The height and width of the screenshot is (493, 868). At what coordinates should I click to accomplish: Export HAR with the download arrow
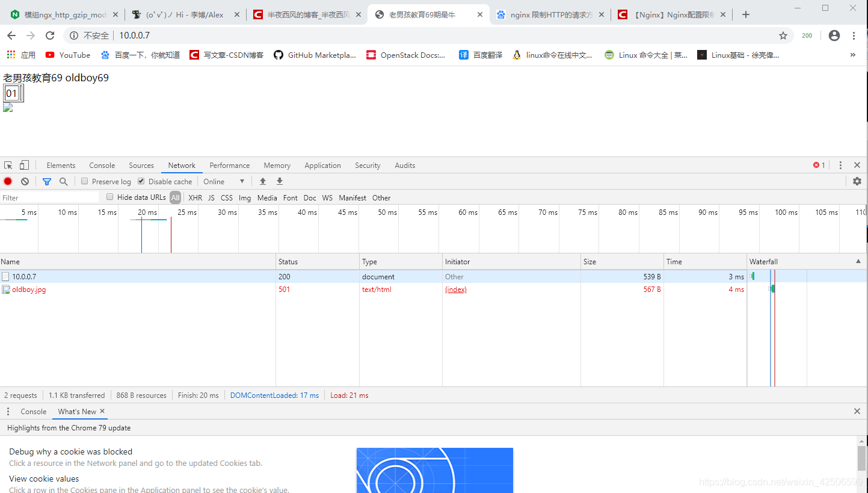pos(280,181)
